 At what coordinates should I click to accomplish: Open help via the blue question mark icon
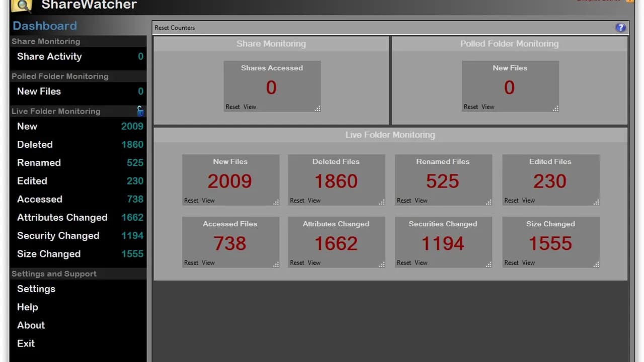[620, 28]
